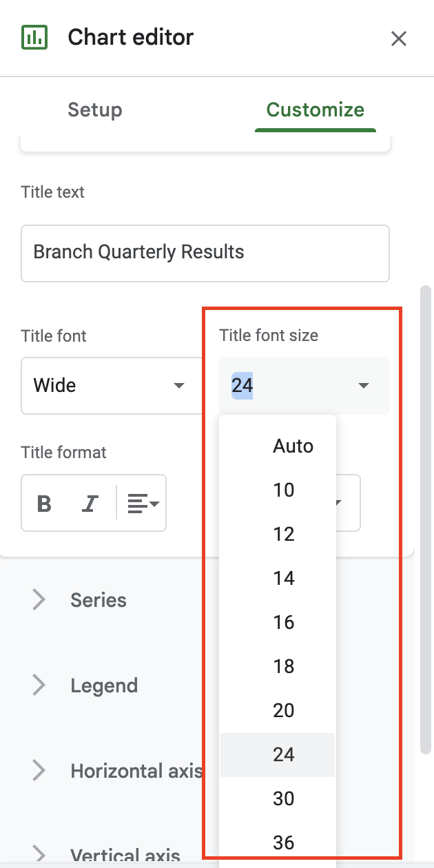Expand the Horizontal axis section
The width and height of the screenshot is (434, 868).
pyautogui.click(x=136, y=771)
